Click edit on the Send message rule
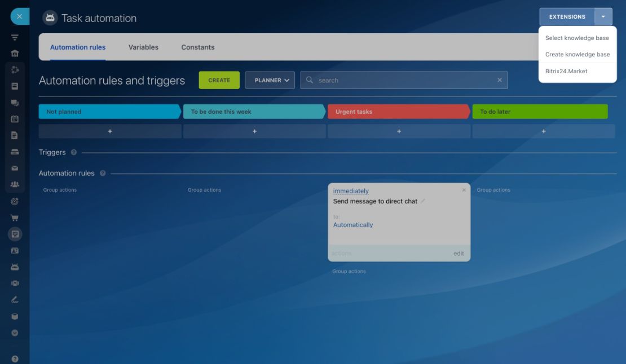This screenshot has width=626, height=364. (x=459, y=254)
